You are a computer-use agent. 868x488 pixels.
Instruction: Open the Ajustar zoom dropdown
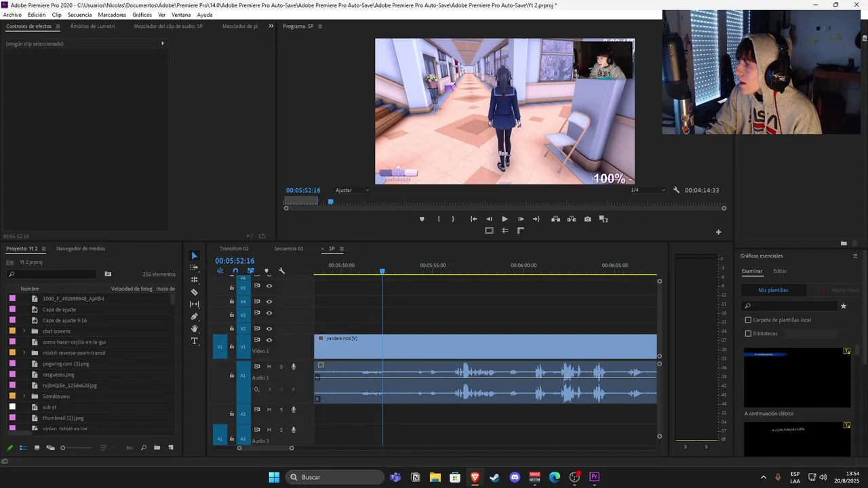tap(353, 190)
